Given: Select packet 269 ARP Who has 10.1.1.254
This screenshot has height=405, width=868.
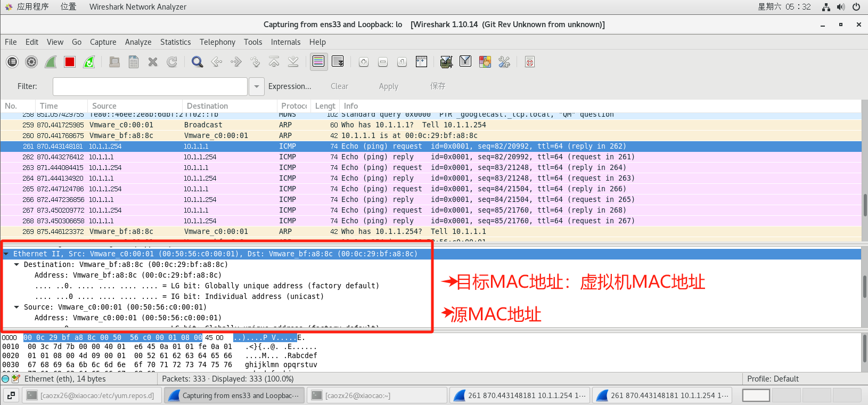Looking at the screenshot, I should tap(431, 231).
